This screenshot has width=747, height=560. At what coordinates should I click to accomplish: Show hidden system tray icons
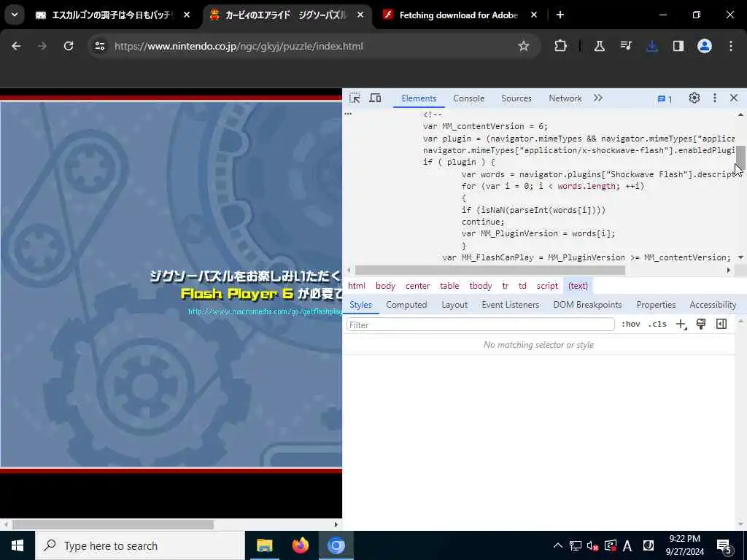[x=557, y=545]
